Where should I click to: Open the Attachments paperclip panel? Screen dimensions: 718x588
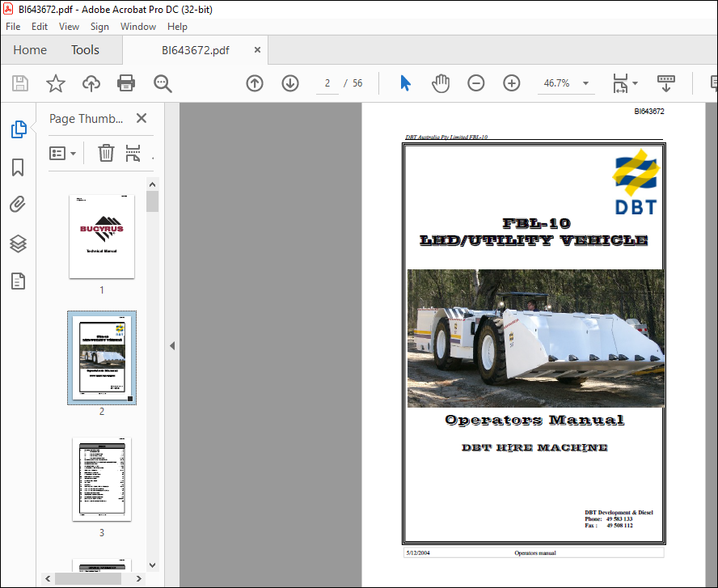pyautogui.click(x=18, y=205)
